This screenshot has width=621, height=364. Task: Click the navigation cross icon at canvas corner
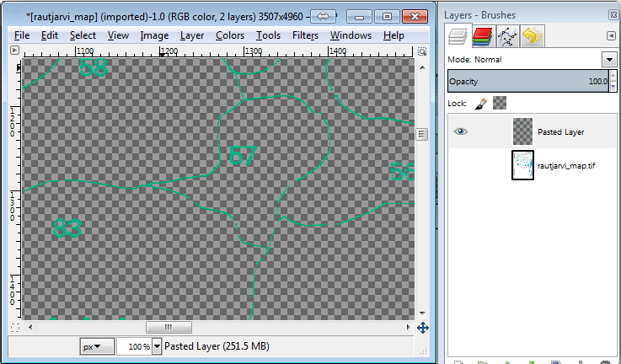(x=423, y=327)
